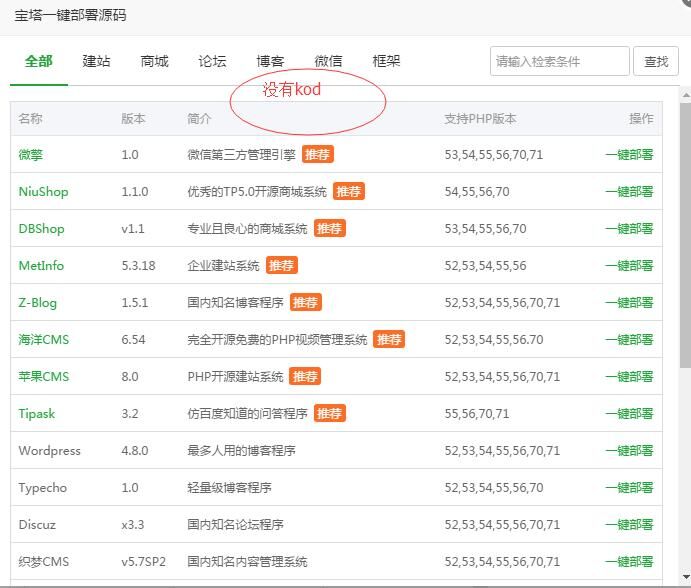Switch to the 全部 tab
691x588 pixels.
click(39, 61)
